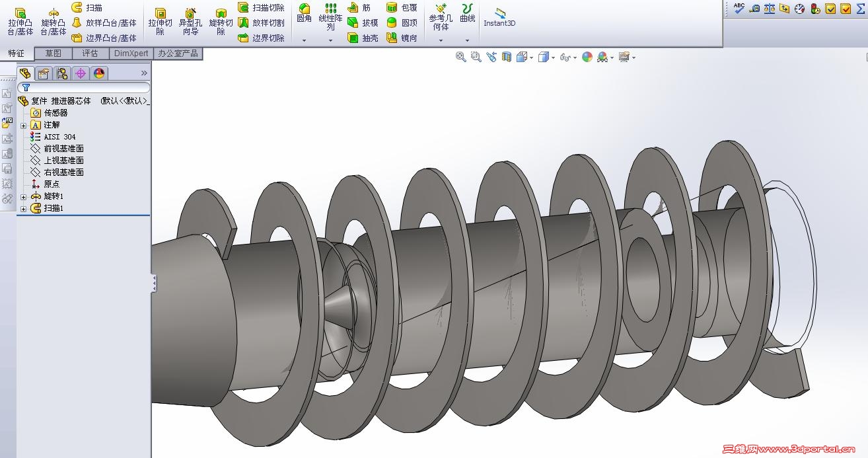Image resolution: width=868 pixels, height=458 pixels.
Task: Click the 拉伸凸台/基体 extrude boss tool
Action: [20, 21]
